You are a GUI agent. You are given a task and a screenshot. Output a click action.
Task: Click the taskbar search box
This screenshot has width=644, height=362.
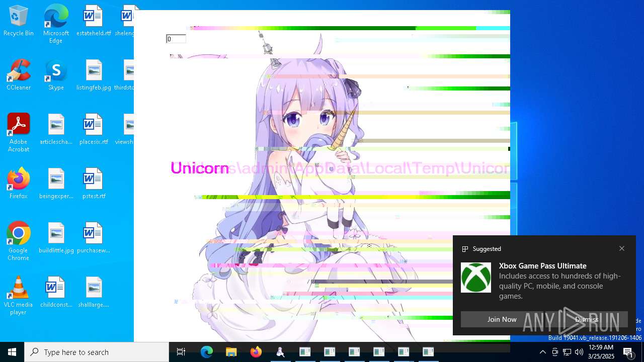click(x=97, y=352)
